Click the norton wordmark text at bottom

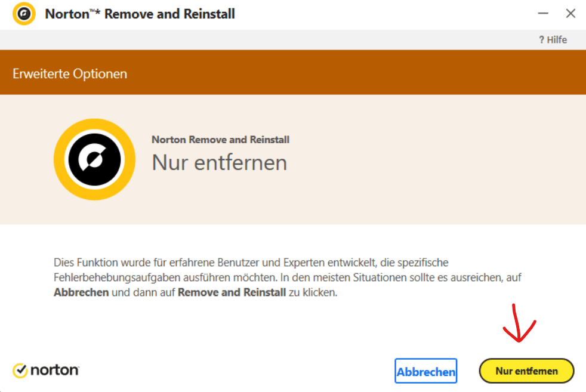(x=54, y=371)
